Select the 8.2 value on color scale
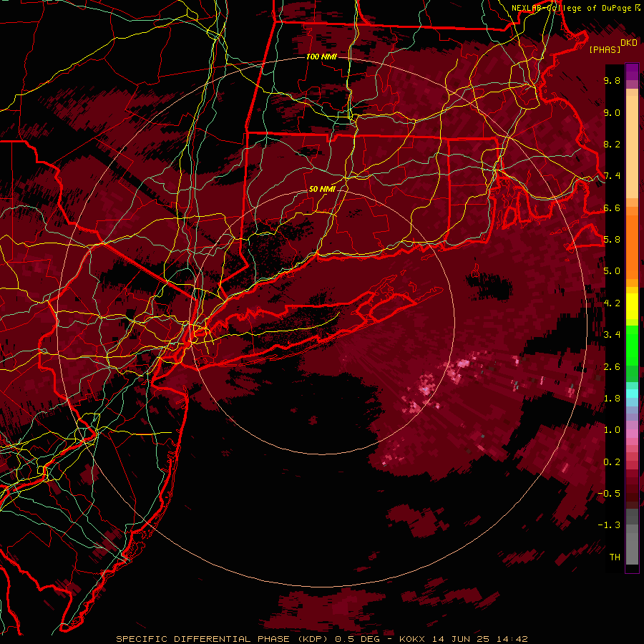The height and width of the screenshot is (644, 644). point(612,144)
